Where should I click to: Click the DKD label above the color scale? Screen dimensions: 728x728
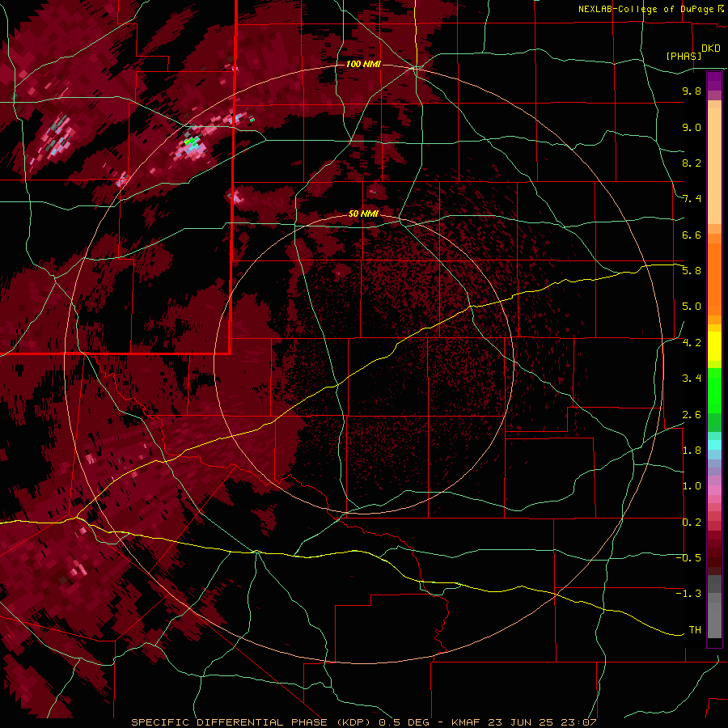(710, 49)
